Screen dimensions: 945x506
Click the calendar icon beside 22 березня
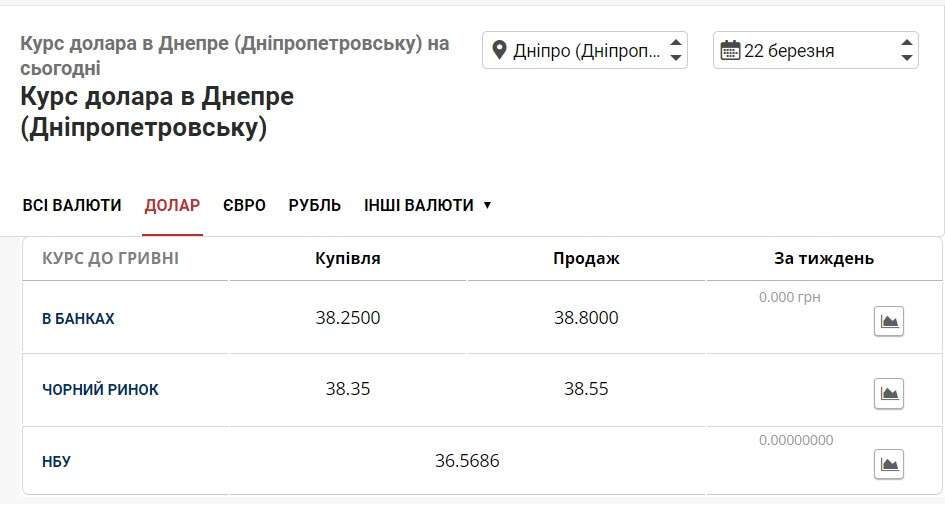(730, 50)
